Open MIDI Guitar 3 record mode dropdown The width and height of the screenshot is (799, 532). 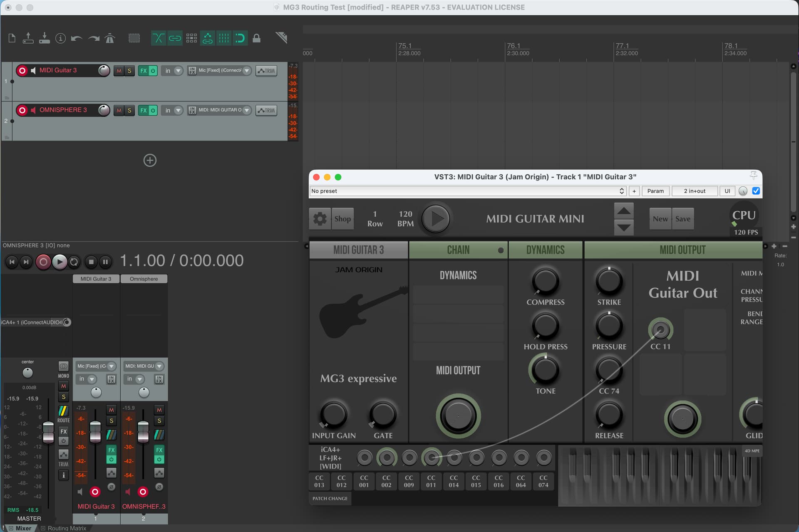click(x=178, y=71)
